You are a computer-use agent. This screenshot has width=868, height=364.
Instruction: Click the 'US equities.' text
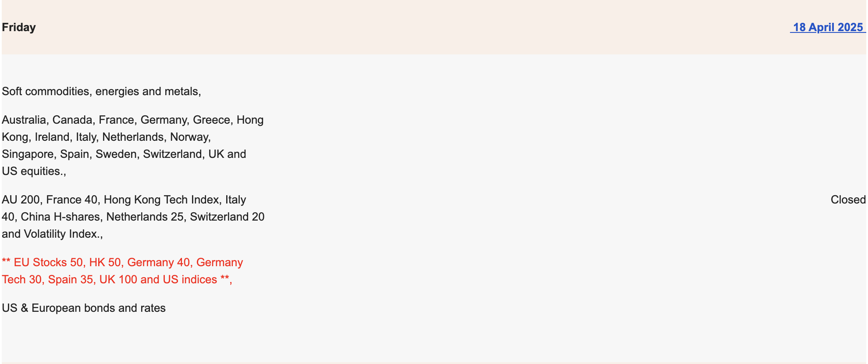[32, 171]
